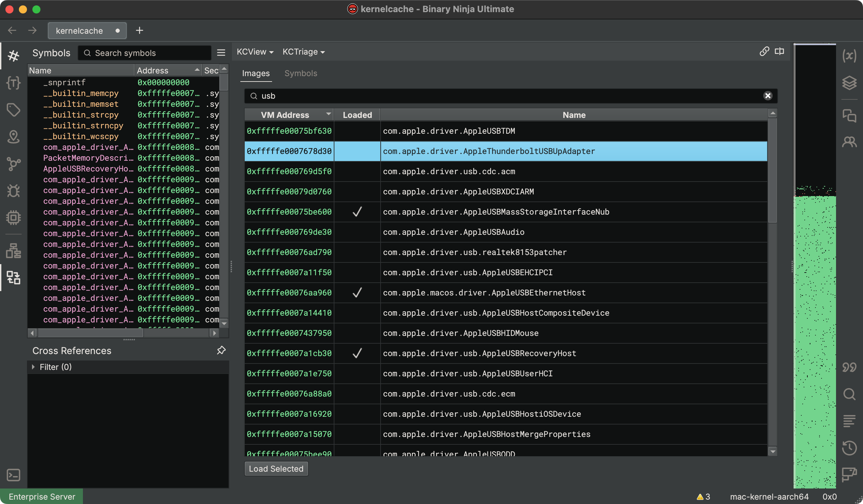Open the component tree sidebar icon
This screenshot has width=863, height=504.
click(13, 251)
